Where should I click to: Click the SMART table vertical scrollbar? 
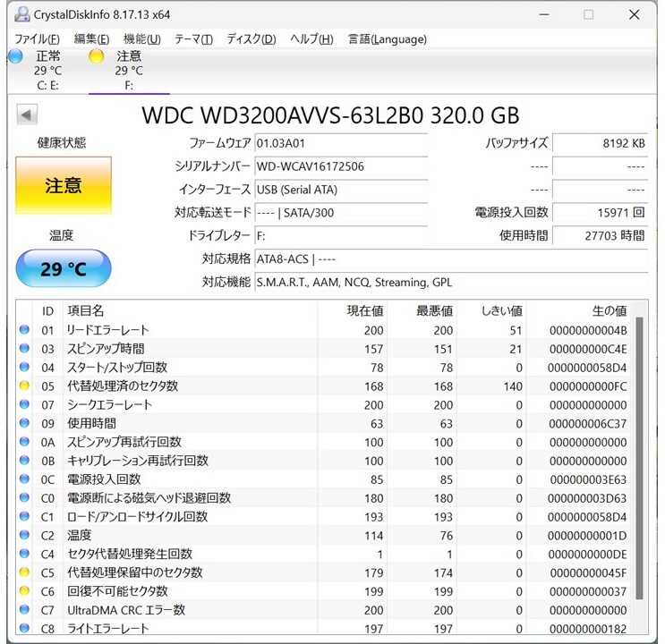tap(639, 458)
